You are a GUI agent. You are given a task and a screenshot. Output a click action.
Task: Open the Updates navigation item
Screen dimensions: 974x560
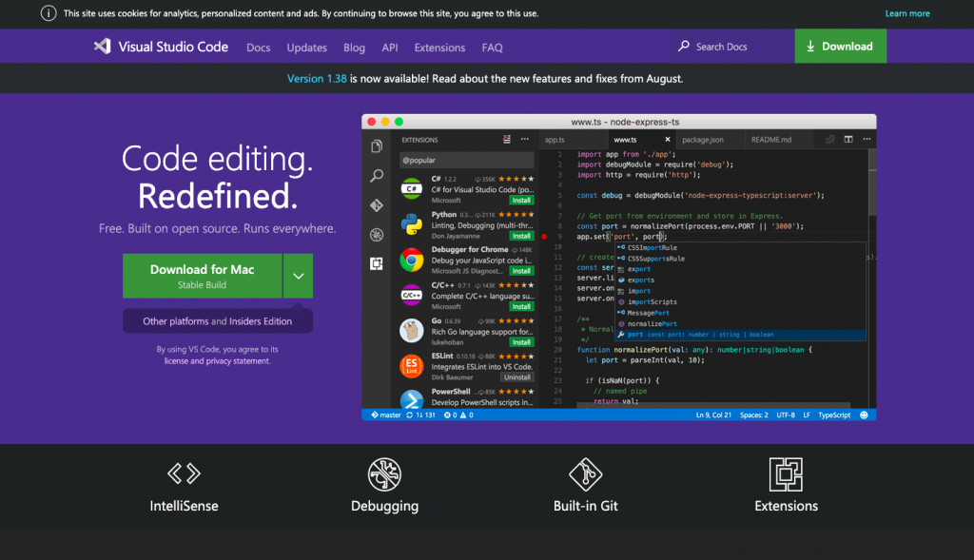pos(307,48)
